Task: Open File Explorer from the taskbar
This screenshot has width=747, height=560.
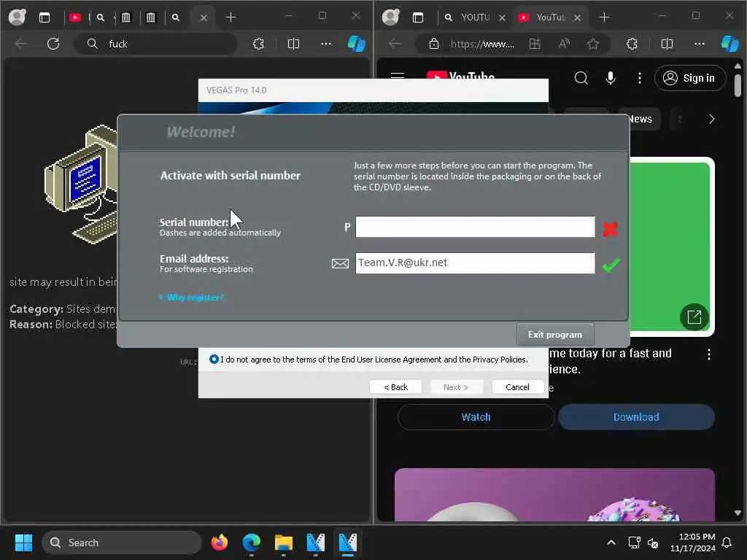Action: 284,542
